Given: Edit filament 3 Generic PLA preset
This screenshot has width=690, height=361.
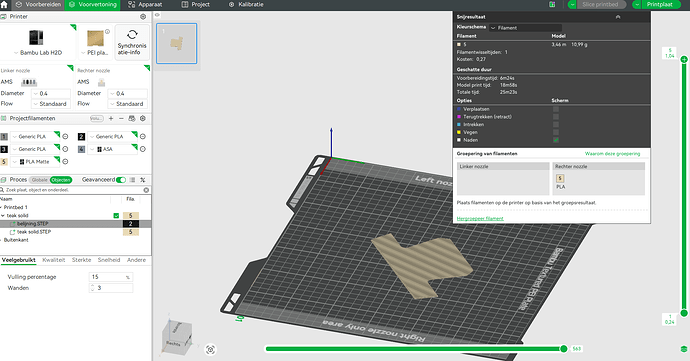Looking at the screenshot, I should [x=65, y=149].
